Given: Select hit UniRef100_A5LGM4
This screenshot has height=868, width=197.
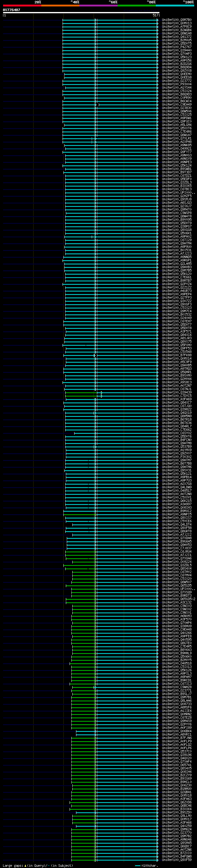Looking at the screenshot, I should click(177, 125).
